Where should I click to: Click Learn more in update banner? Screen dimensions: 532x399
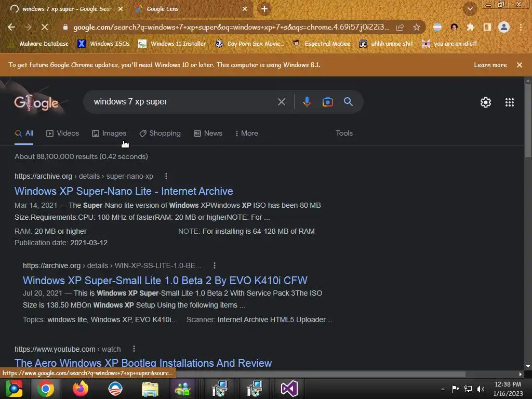click(x=490, y=65)
